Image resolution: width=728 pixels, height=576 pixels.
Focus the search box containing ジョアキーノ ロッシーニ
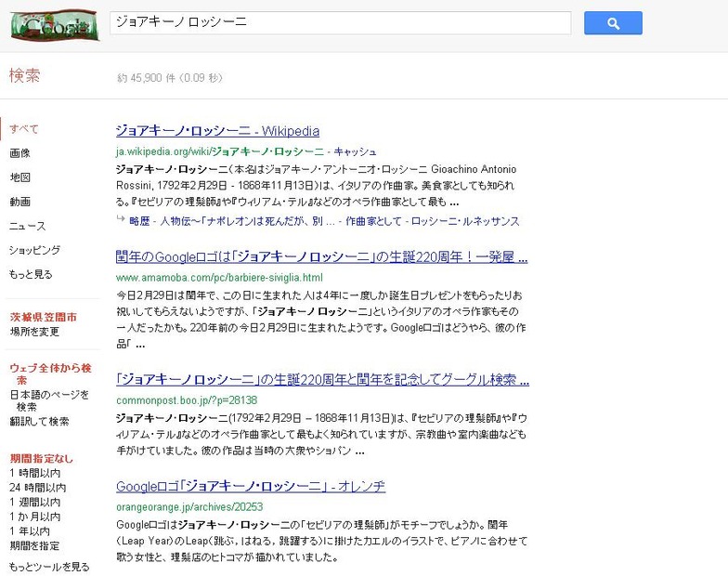(340, 22)
